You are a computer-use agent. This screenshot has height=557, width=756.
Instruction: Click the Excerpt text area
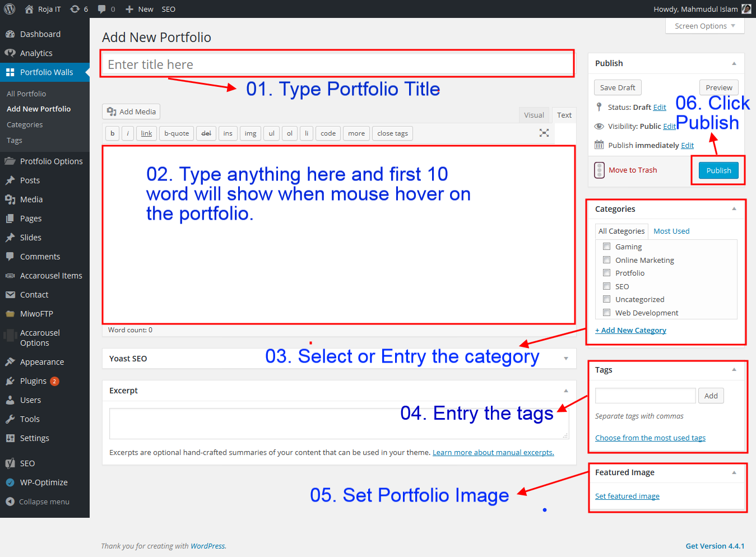[339, 423]
